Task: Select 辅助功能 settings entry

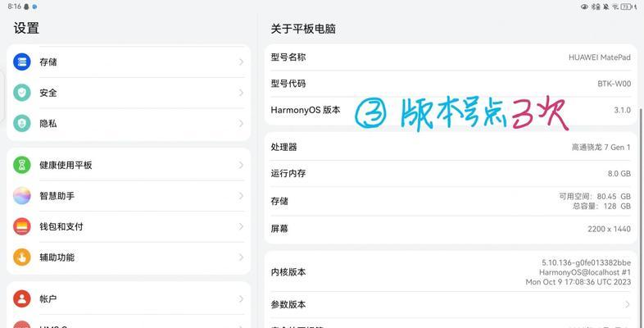Action: point(129,257)
